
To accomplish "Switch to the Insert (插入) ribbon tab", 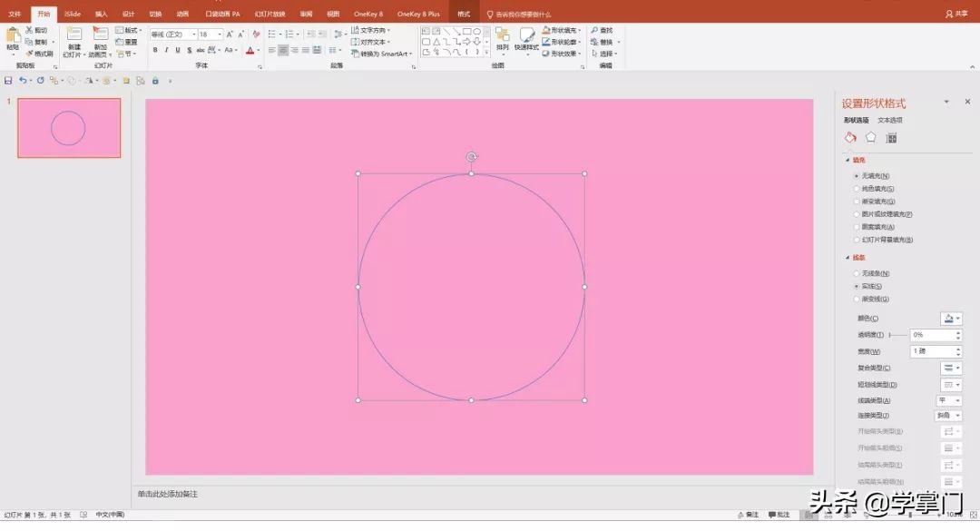I will (x=101, y=15).
